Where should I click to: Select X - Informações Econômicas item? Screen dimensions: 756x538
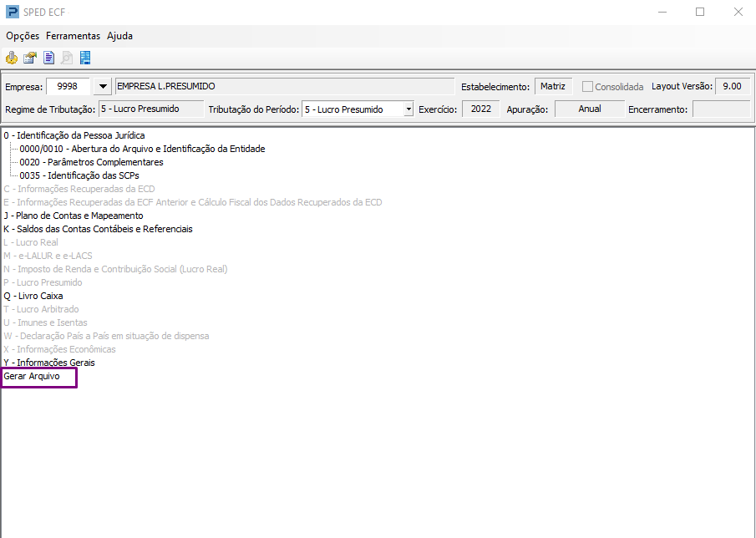[x=60, y=349]
